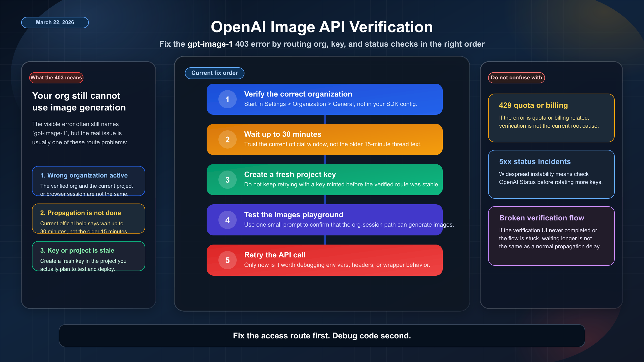
Task: Select the 'Current fix order' pill
Action: point(214,73)
